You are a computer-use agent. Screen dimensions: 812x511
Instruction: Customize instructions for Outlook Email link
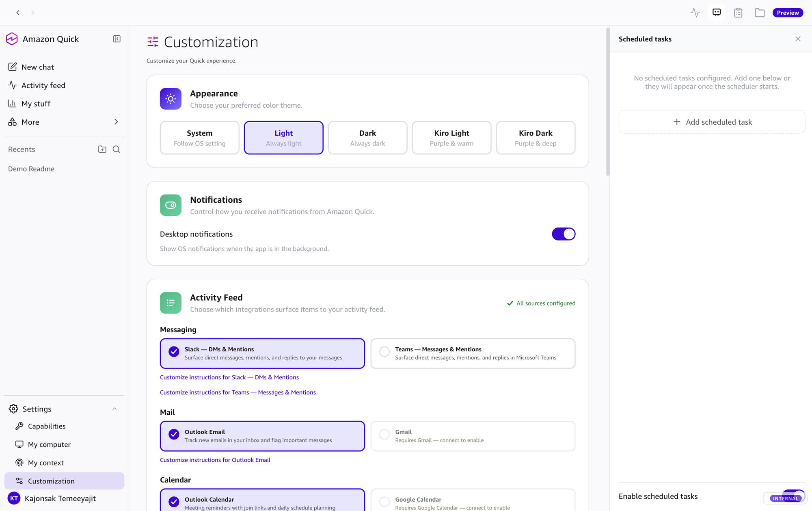point(215,460)
